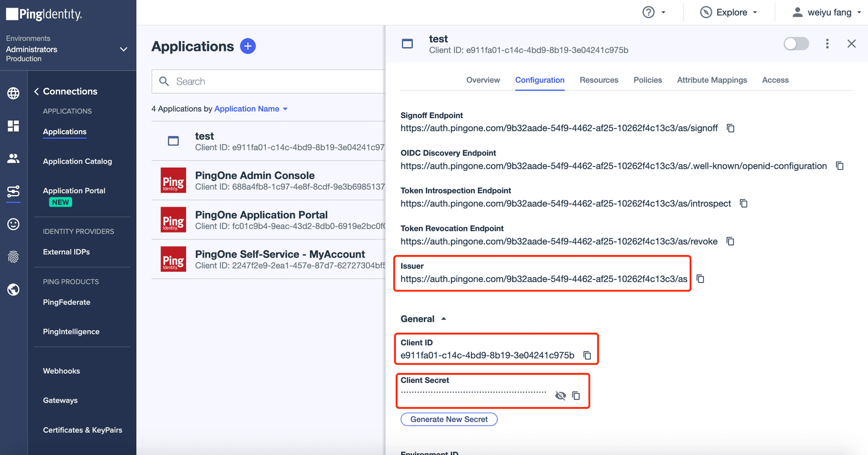Click the PingOne Application Portal logo icon
Screen dimensions: 868x455
point(174,220)
